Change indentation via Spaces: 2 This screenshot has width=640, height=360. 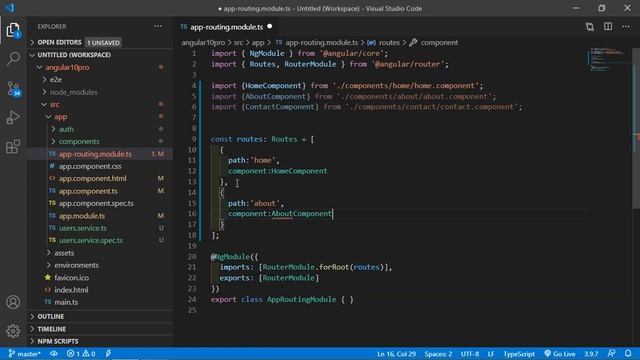(438, 354)
